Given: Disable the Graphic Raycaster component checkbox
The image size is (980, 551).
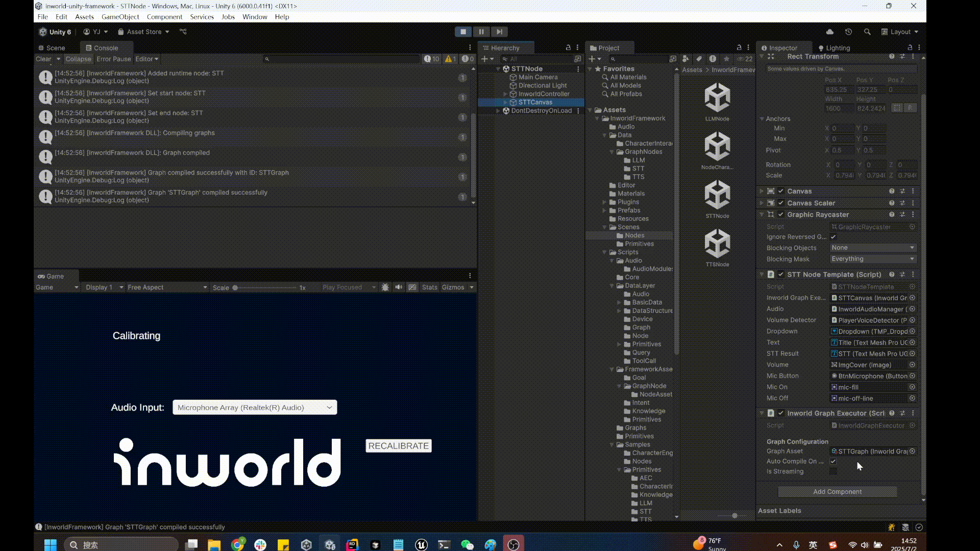Looking at the screenshot, I should point(780,214).
